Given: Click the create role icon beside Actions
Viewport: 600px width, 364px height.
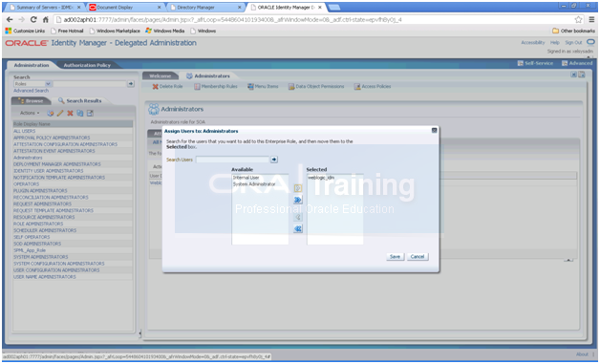Looking at the screenshot, I should click(50, 113).
